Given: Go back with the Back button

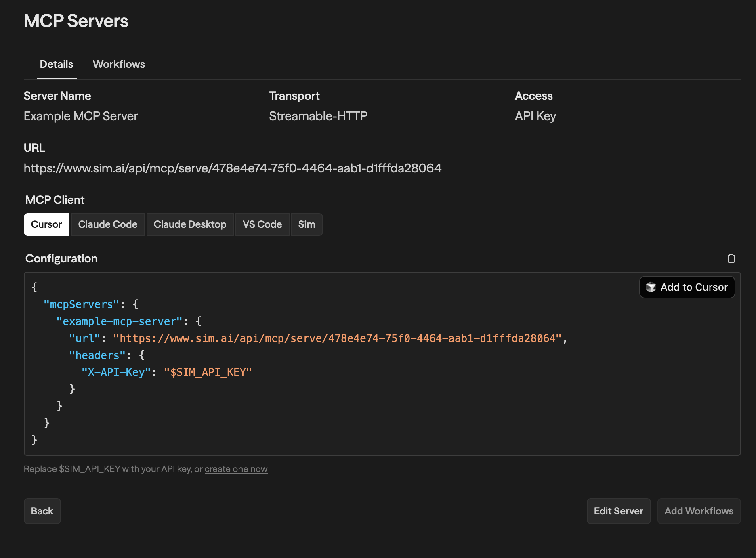Looking at the screenshot, I should 42,511.
